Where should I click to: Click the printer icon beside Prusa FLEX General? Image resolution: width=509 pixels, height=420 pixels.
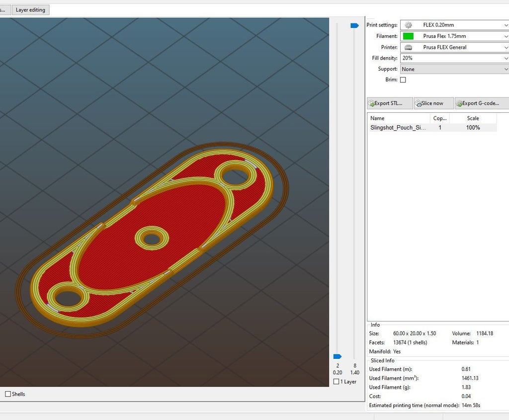(408, 48)
